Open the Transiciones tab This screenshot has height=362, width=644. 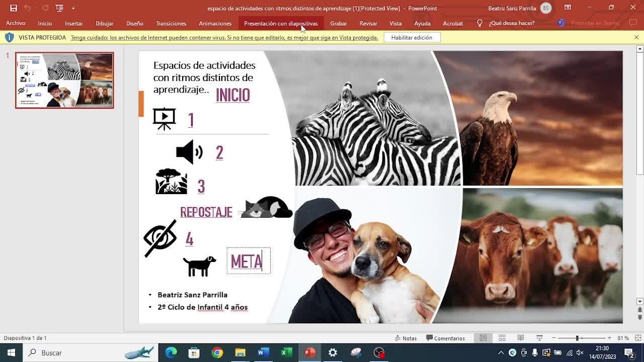(x=171, y=23)
